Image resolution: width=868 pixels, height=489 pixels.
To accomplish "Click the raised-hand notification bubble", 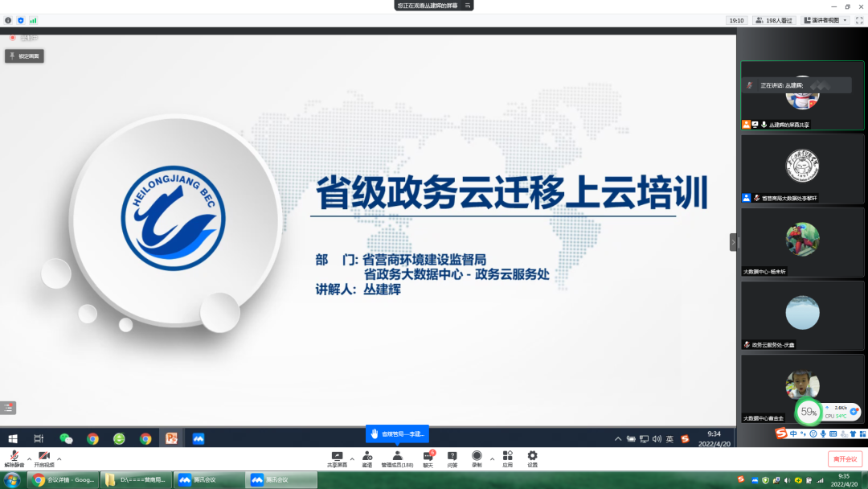I will (x=397, y=434).
